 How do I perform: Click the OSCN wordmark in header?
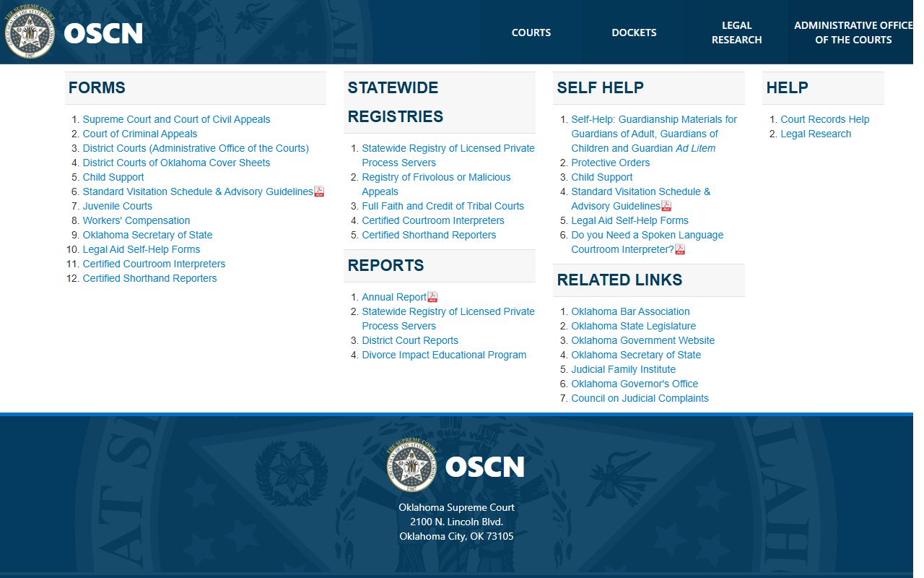click(x=103, y=33)
